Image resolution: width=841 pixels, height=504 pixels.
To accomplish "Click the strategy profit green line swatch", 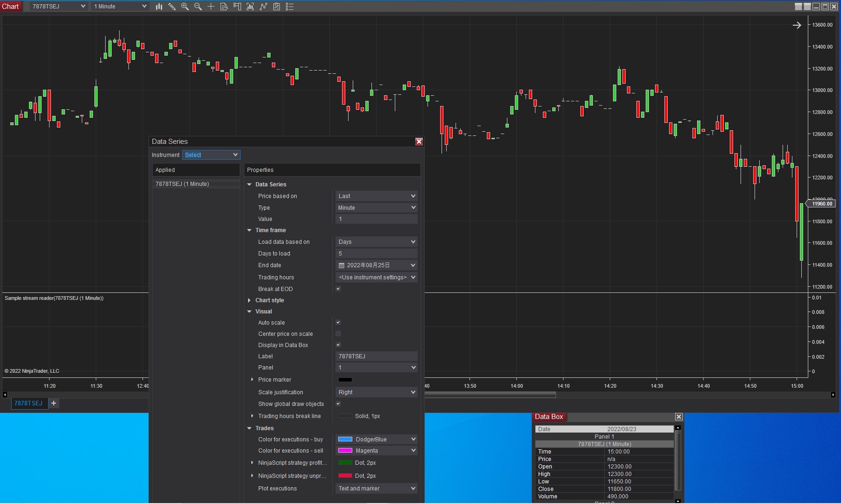I will tap(345, 463).
